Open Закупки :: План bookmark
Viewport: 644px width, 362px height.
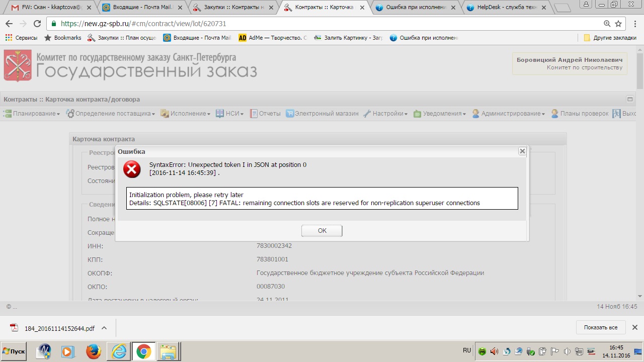pos(122,38)
